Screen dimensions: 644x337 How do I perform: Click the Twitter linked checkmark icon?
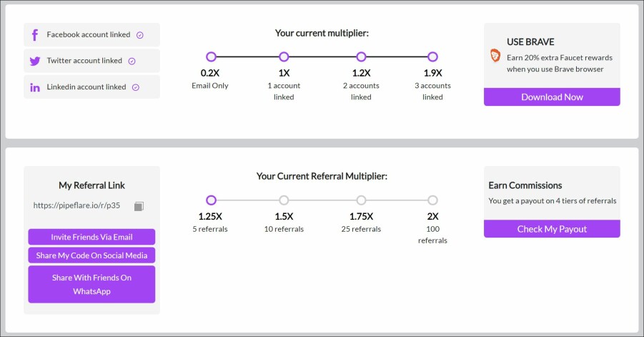tap(132, 62)
